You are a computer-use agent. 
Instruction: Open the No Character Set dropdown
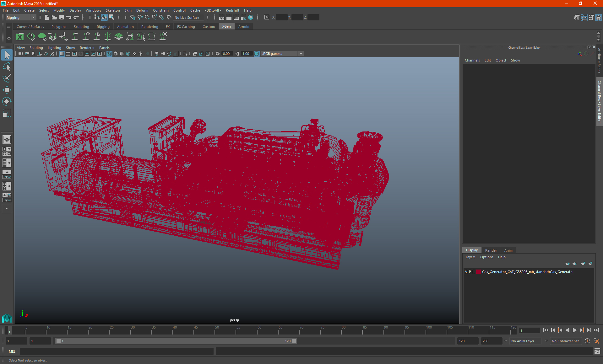[565, 341]
